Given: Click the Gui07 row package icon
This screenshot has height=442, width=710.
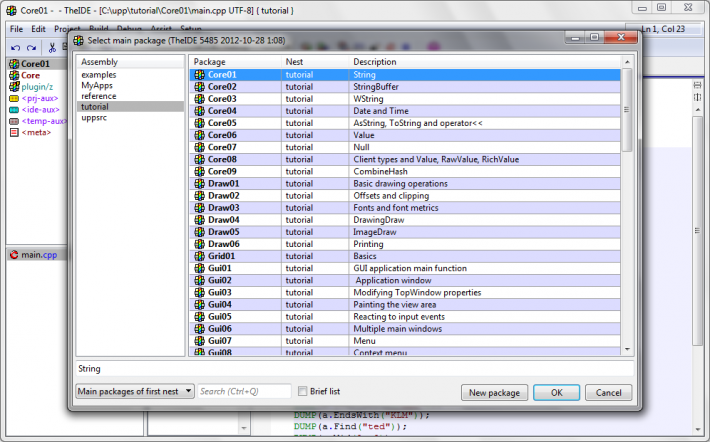Looking at the screenshot, I should [199, 341].
